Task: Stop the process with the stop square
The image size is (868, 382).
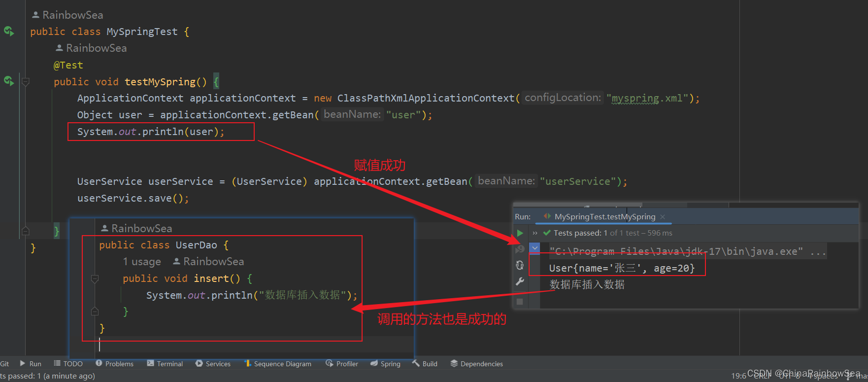Action: click(520, 302)
